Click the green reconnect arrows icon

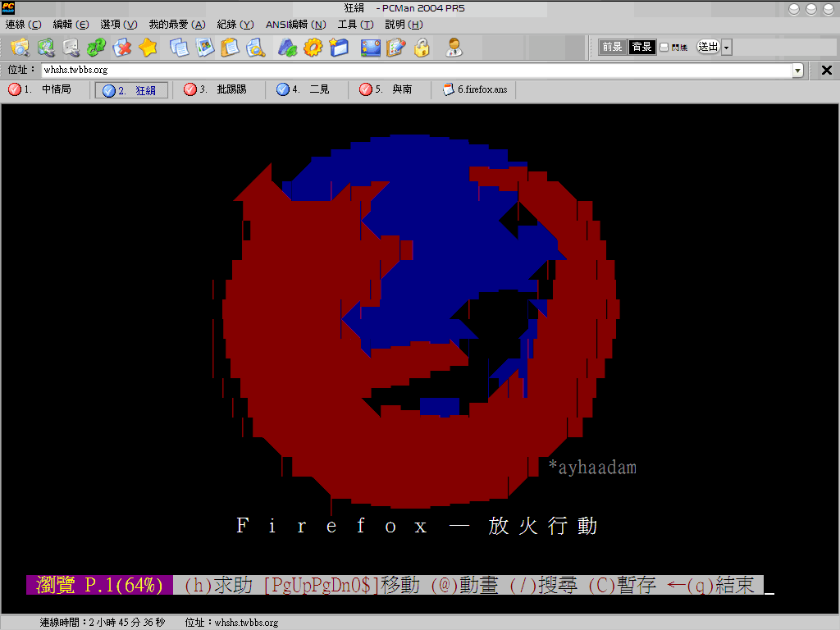(x=97, y=47)
